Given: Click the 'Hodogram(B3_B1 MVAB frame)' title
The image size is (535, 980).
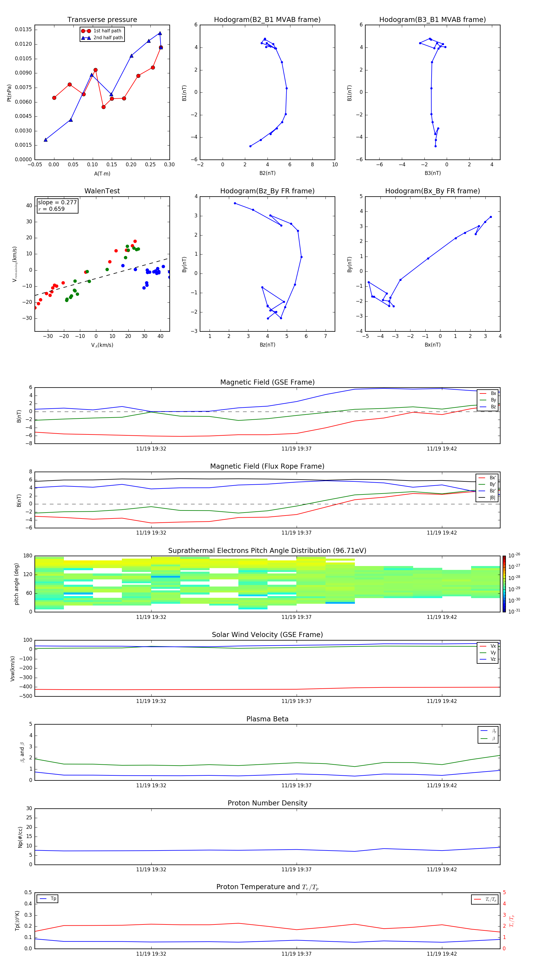Looking at the screenshot, I should coord(432,19).
